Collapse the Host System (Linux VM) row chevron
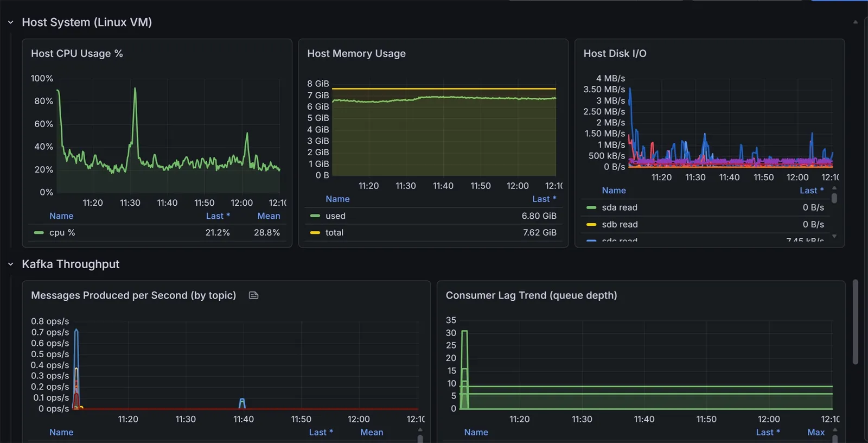 point(10,22)
